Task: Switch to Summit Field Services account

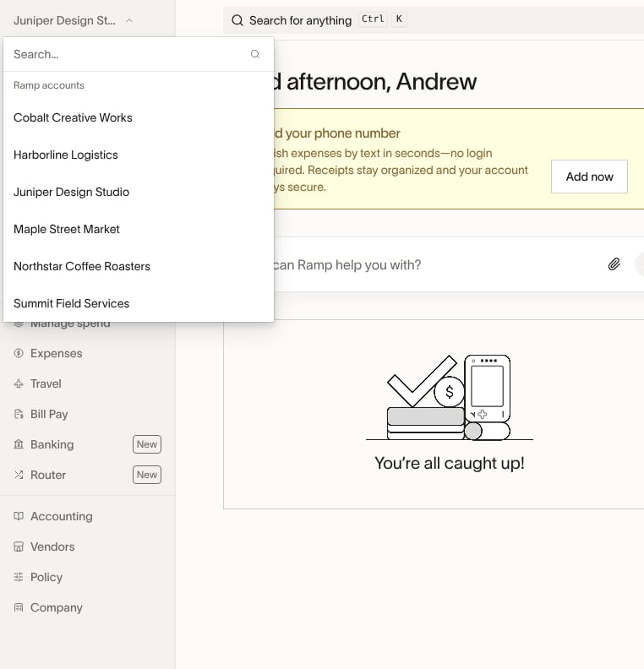Action: pyautogui.click(x=139, y=303)
